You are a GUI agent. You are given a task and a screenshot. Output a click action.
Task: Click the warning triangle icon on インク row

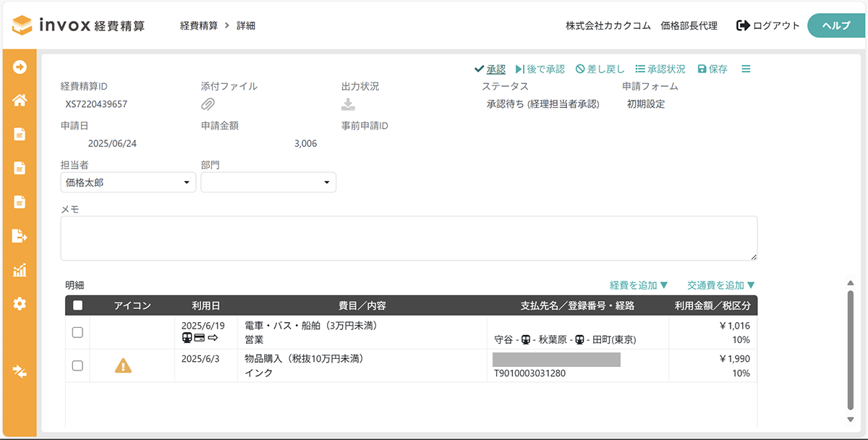point(123,365)
